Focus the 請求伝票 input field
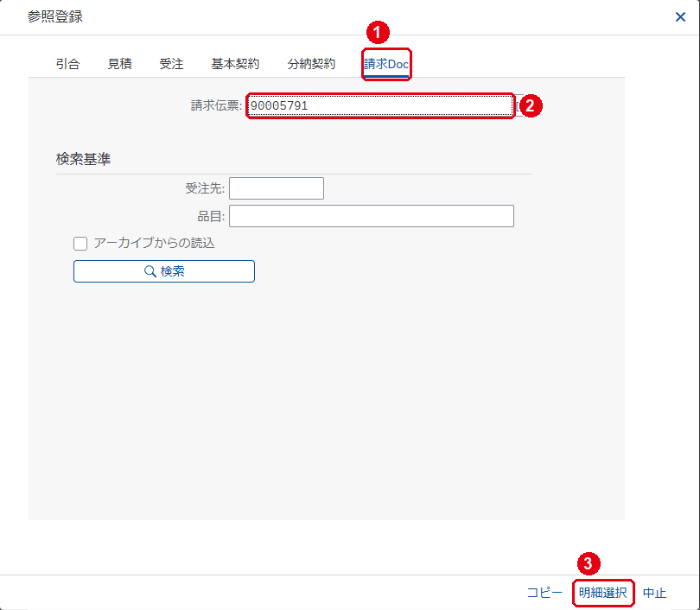 pyautogui.click(x=380, y=105)
